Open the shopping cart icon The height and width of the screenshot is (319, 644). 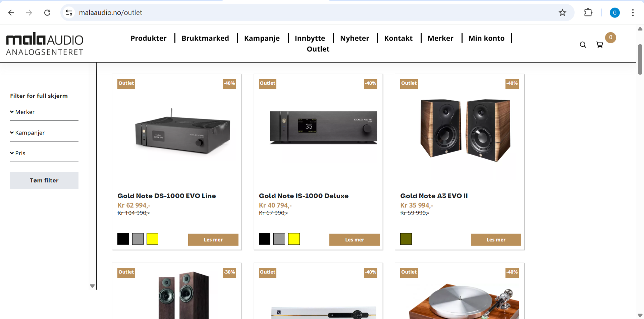(599, 45)
